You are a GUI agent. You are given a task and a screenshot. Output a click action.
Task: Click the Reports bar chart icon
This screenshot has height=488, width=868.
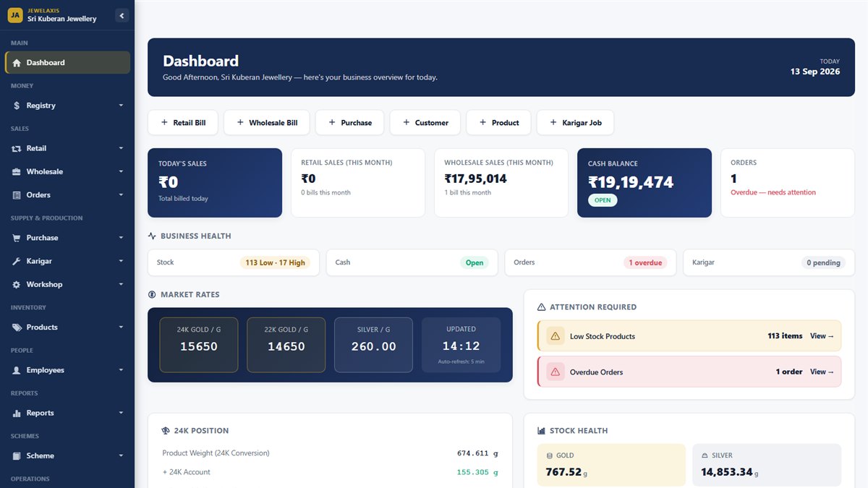click(x=17, y=413)
